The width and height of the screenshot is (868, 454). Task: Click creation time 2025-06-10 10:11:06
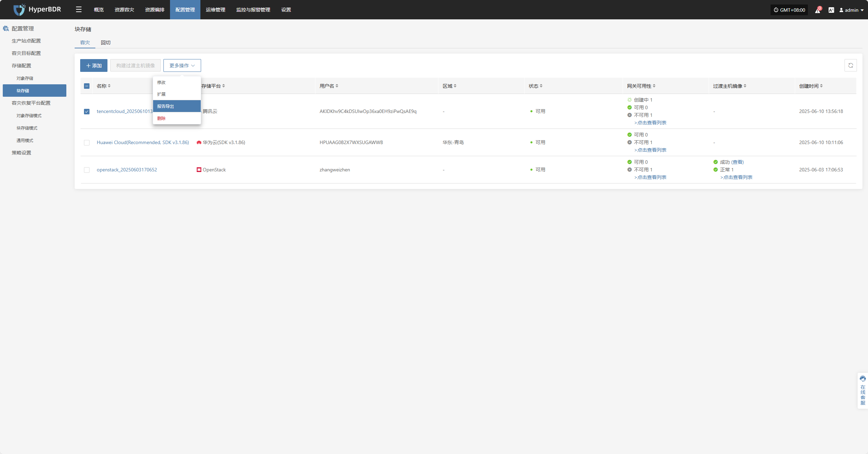click(821, 142)
